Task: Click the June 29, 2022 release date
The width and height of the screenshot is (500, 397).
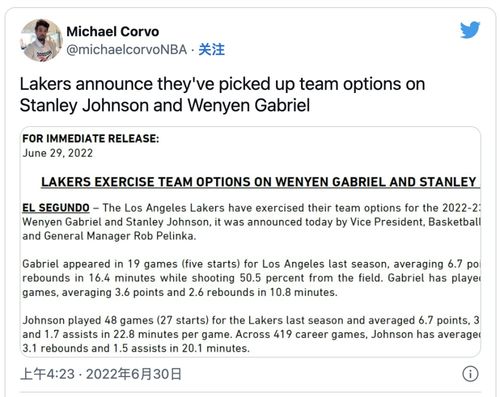Action: click(x=58, y=153)
